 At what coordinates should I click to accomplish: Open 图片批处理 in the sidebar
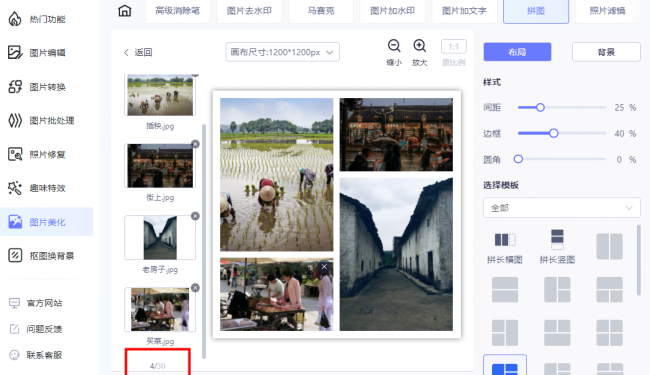(41, 121)
